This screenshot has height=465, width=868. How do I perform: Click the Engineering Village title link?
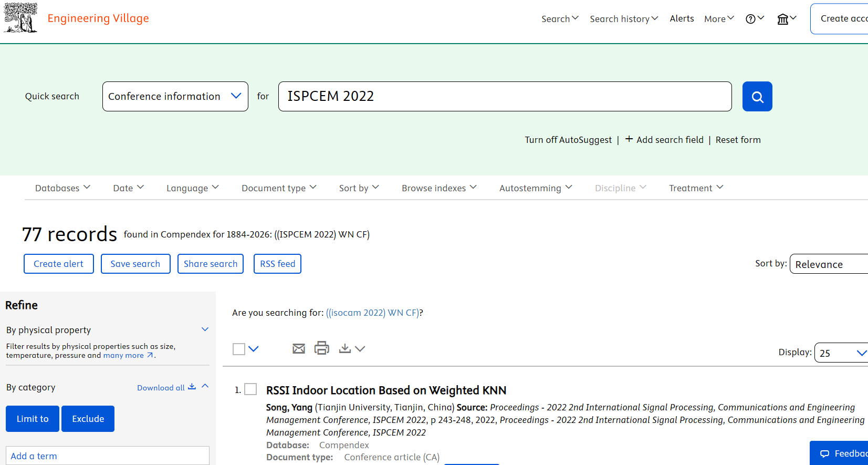[x=98, y=18]
